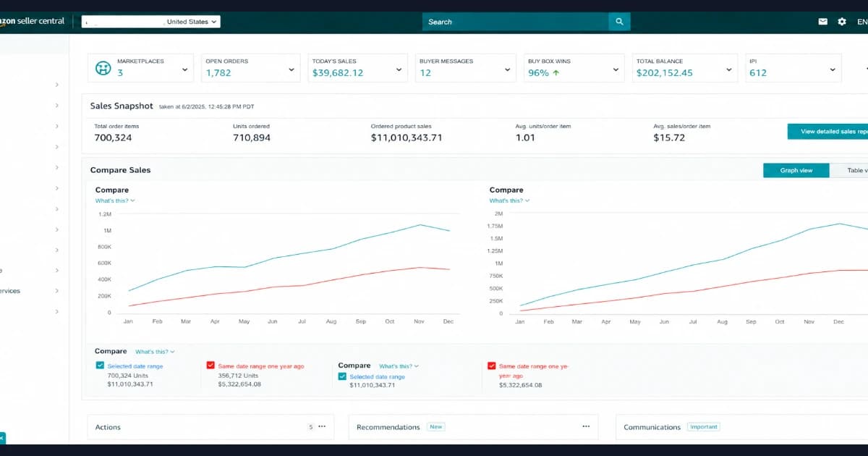Viewport: 868px width, 456px height.
Task: Focus the Search input field
Action: click(x=515, y=22)
